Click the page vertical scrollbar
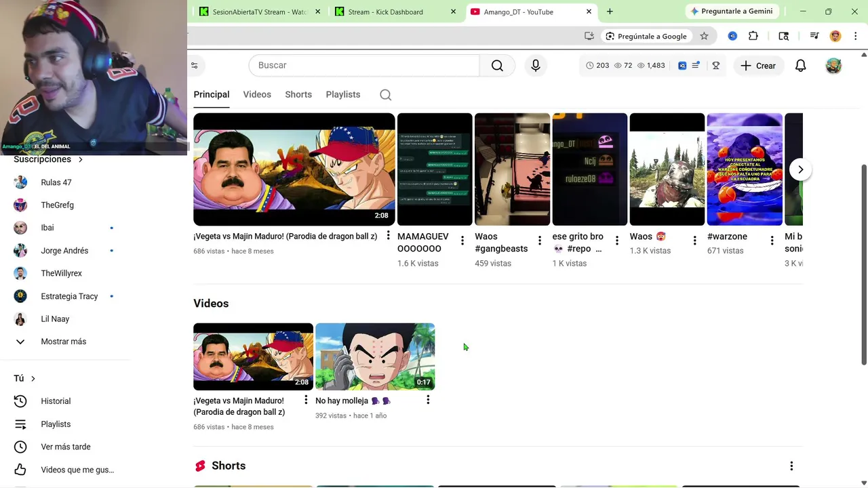 pos(864,264)
